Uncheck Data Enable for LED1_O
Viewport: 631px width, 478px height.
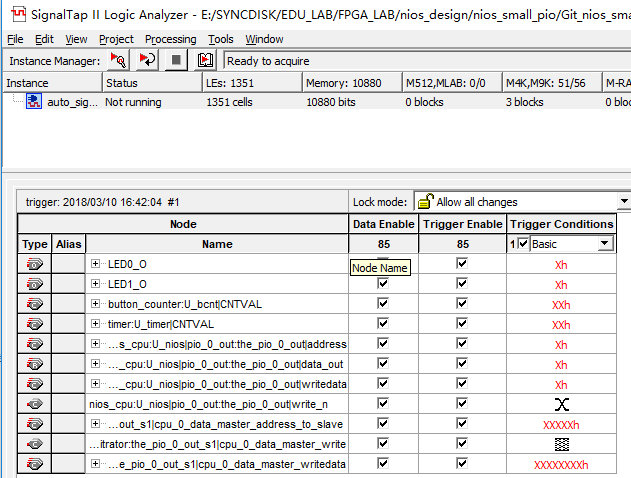coord(383,283)
